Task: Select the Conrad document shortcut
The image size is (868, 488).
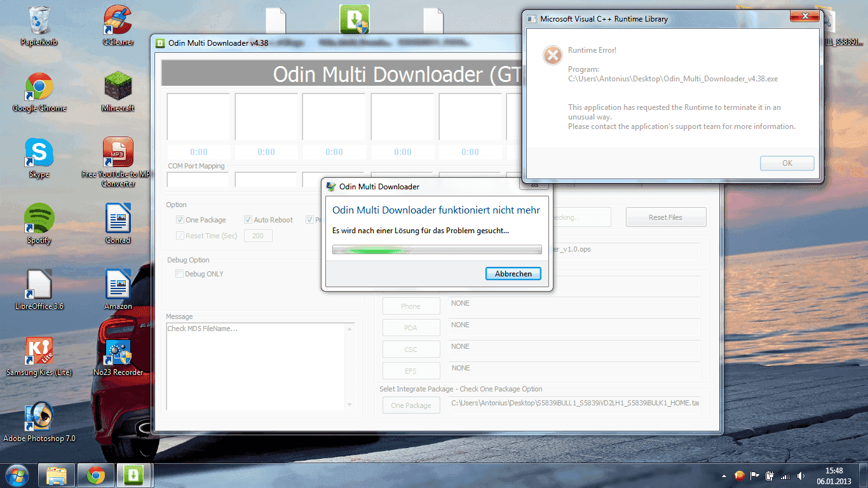Action: 118,224
